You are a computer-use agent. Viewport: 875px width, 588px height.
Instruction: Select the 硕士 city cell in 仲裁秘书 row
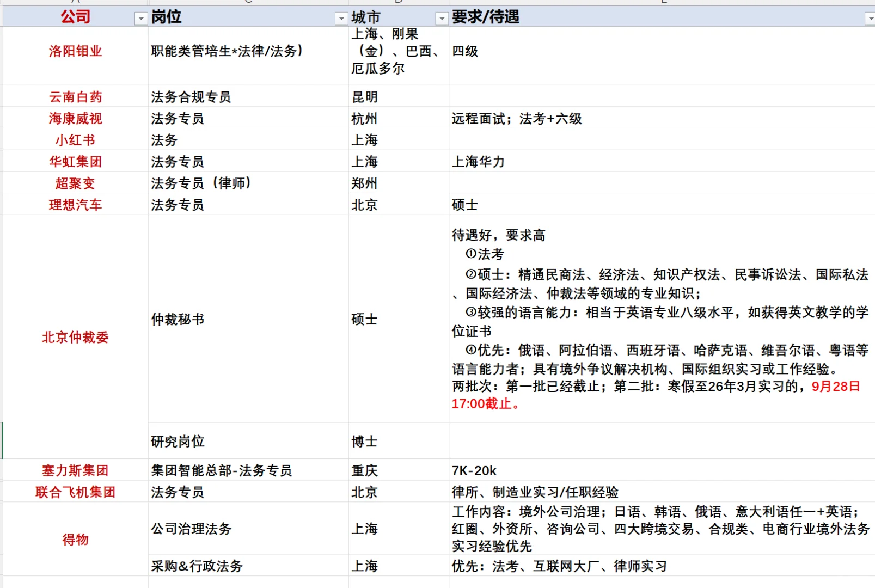[x=399, y=319]
